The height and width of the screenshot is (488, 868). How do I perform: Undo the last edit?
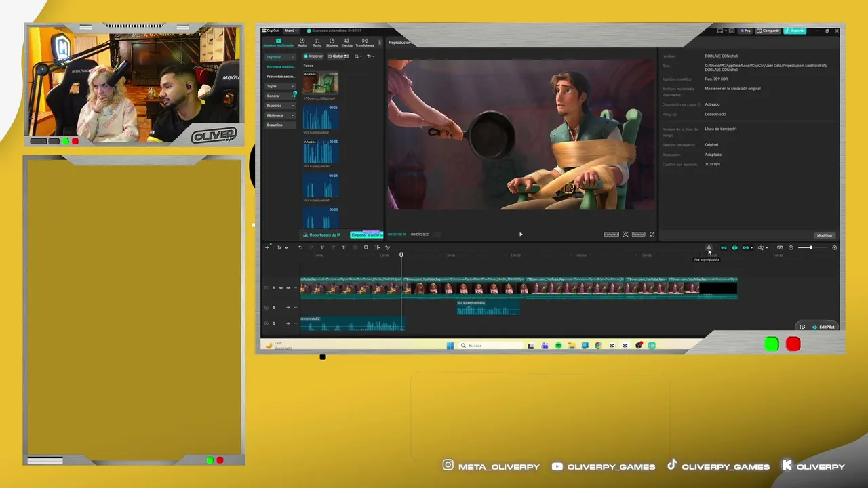click(x=300, y=247)
